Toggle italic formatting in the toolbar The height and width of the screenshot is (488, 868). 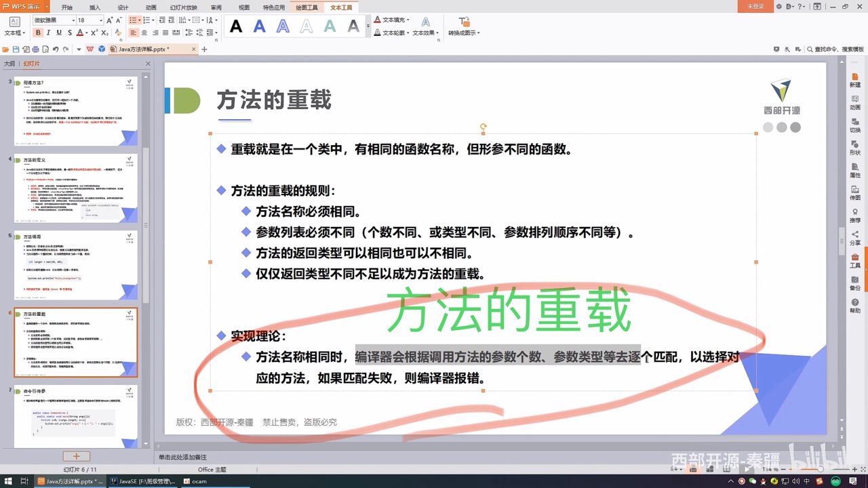49,32
